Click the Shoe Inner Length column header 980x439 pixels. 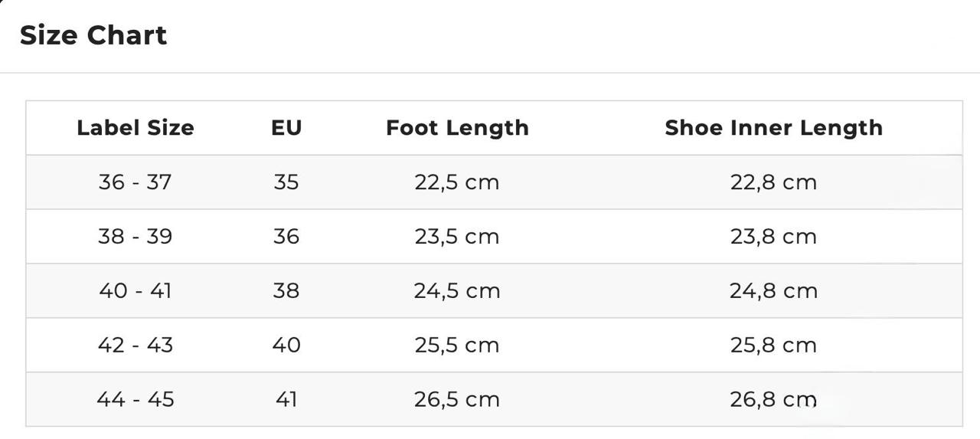point(773,128)
